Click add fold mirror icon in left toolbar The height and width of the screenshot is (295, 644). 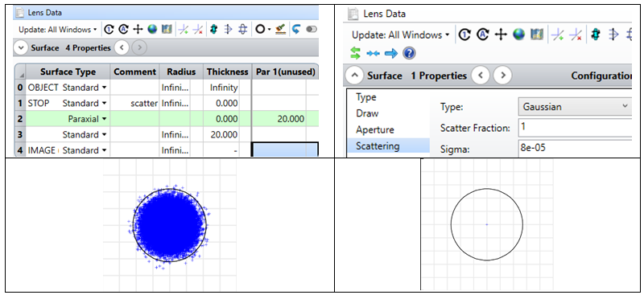tap(184, 30)
